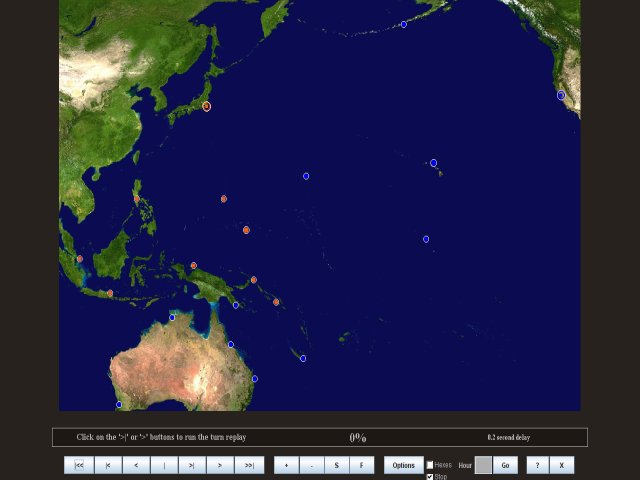The image size is (640, 480).
Task: Uncheck the Stop checkbox
Action: (431, 476)
